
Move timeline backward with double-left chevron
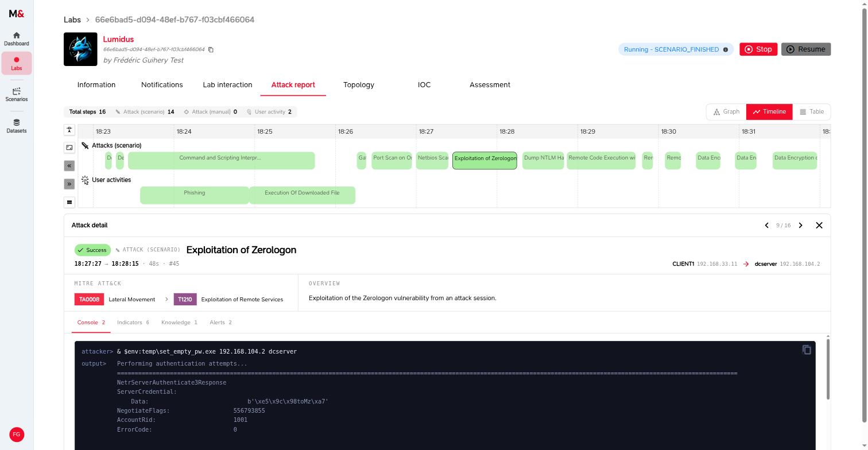[69, 165]
